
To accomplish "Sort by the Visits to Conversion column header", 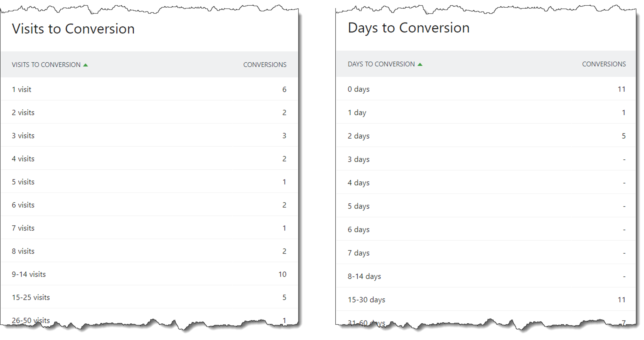I will pyautogui.click(x=46, y=65).
